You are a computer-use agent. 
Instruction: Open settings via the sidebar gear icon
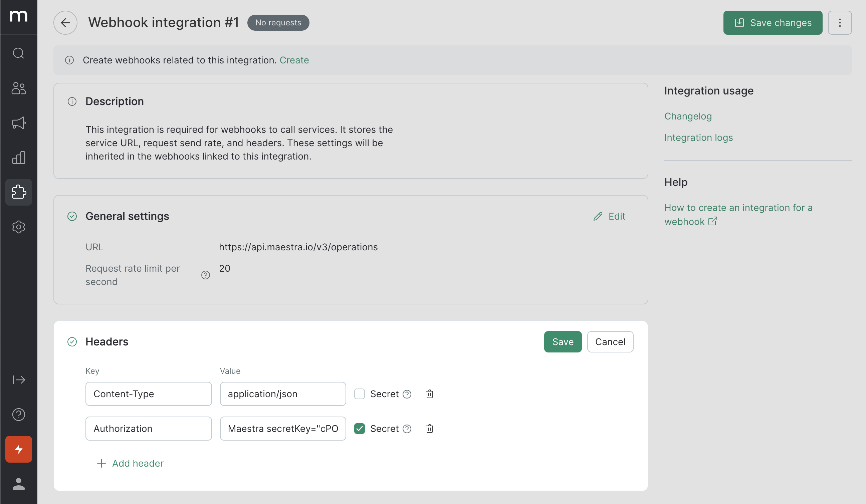point(19,227)
